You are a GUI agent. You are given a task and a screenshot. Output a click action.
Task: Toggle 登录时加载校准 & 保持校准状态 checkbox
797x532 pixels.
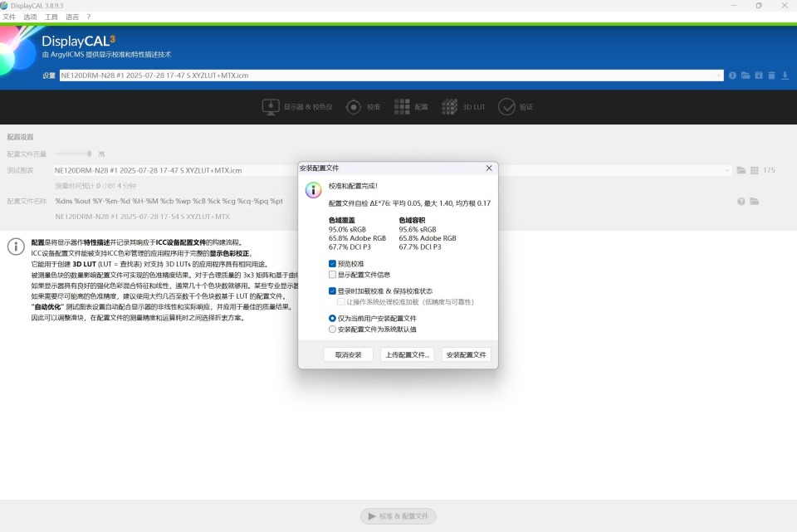coord(333,291)
